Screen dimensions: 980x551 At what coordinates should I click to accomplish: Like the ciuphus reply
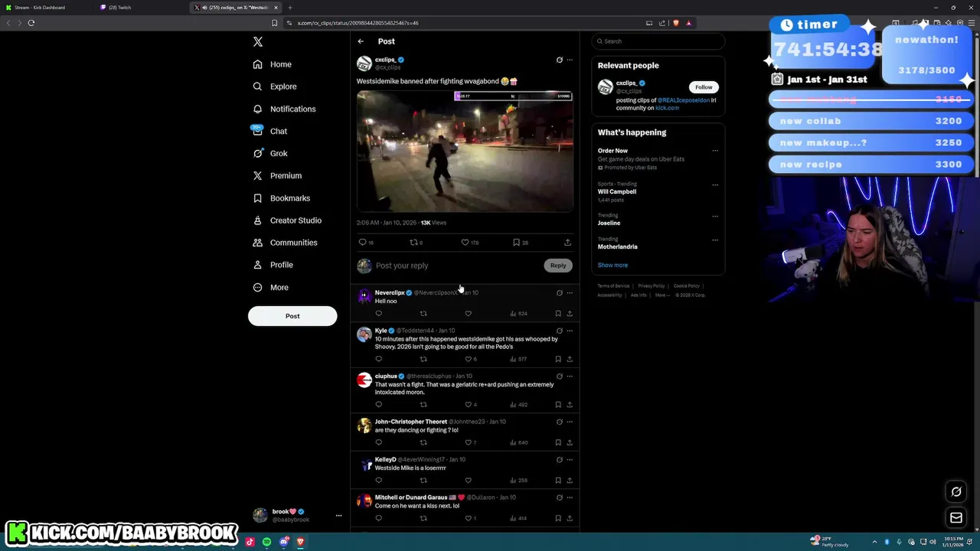[468, 404]
